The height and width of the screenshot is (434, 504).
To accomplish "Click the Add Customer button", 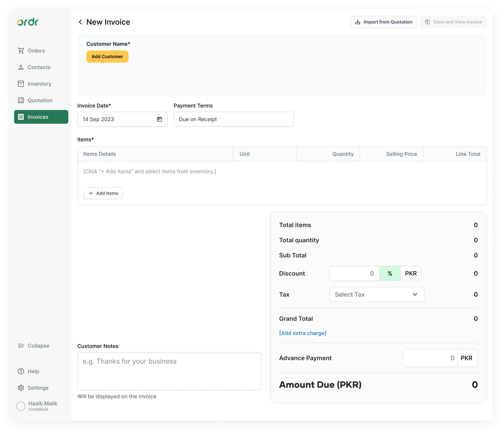I will 107,56.
